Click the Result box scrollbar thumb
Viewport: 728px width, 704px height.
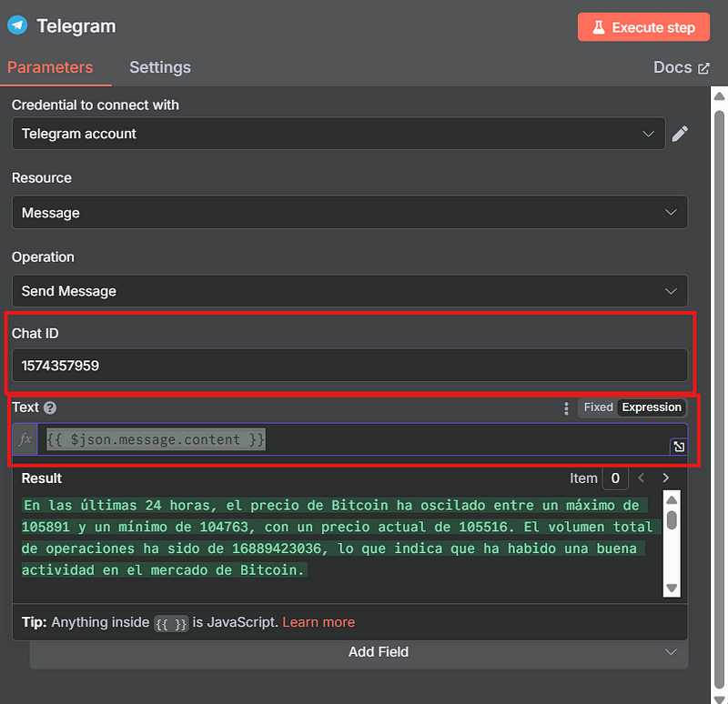click(x=672, y=519)
